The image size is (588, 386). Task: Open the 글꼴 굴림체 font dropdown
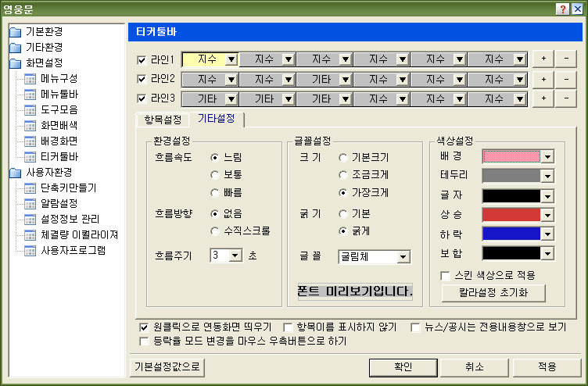pos(403,256)
